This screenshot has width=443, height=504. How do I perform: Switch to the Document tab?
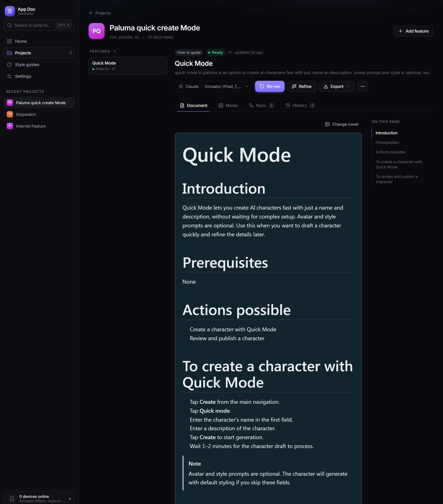tap(194, 106)
